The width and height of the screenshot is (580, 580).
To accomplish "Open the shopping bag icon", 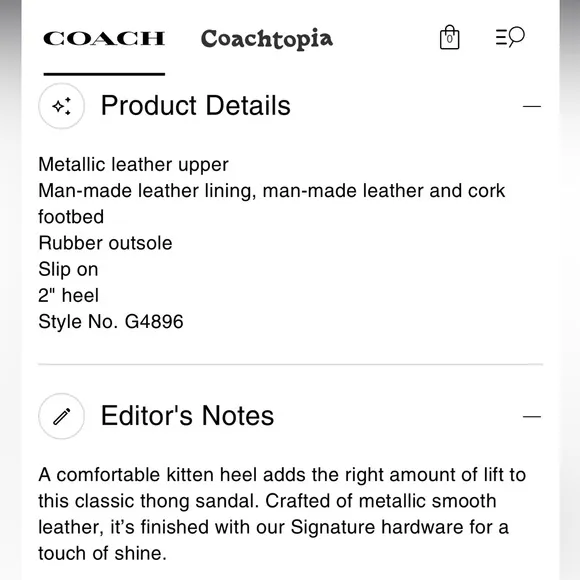I will (449, 37).
